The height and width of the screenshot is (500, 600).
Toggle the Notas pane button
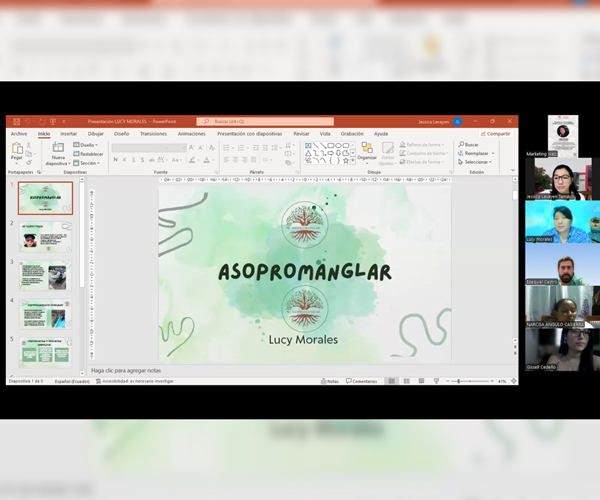(329, 381)
